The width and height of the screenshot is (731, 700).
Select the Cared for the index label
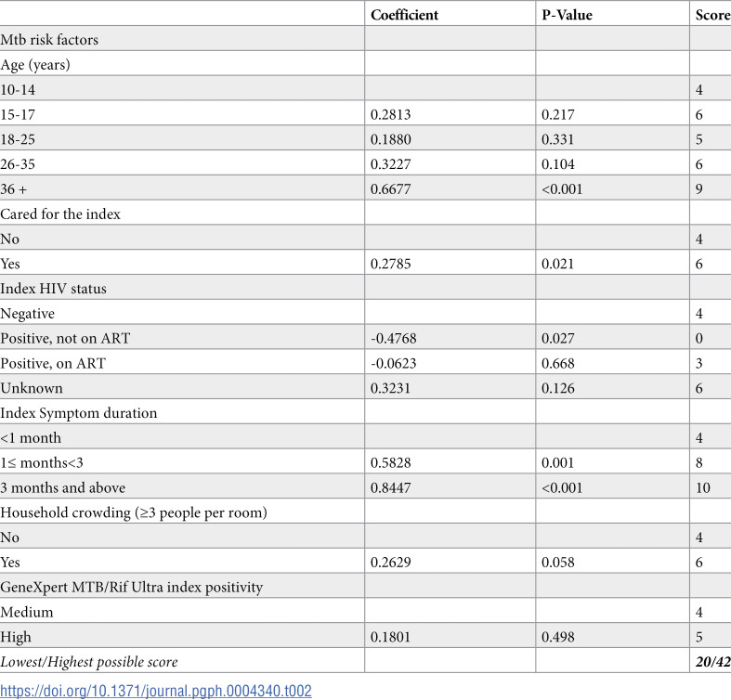pyautogui.click(x=60, y=214)
